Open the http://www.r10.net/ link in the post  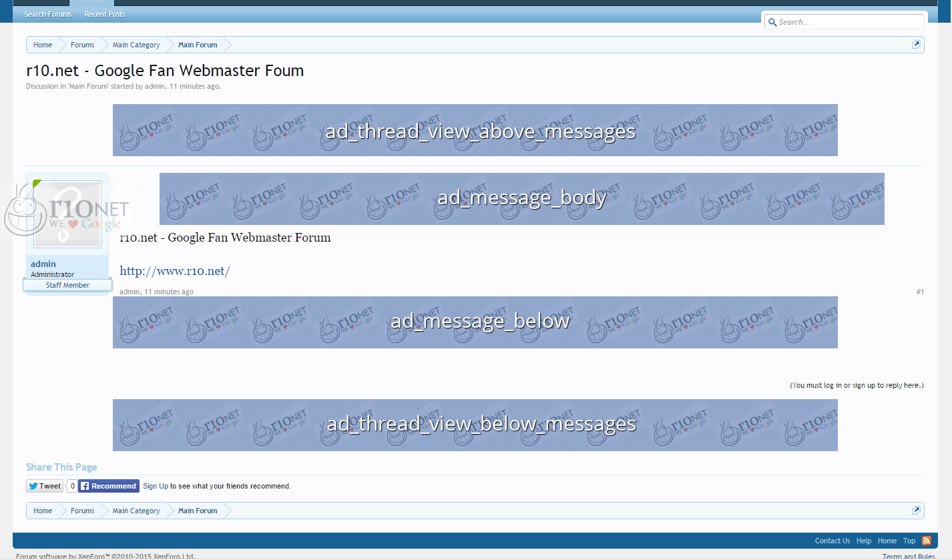[175, 271]
